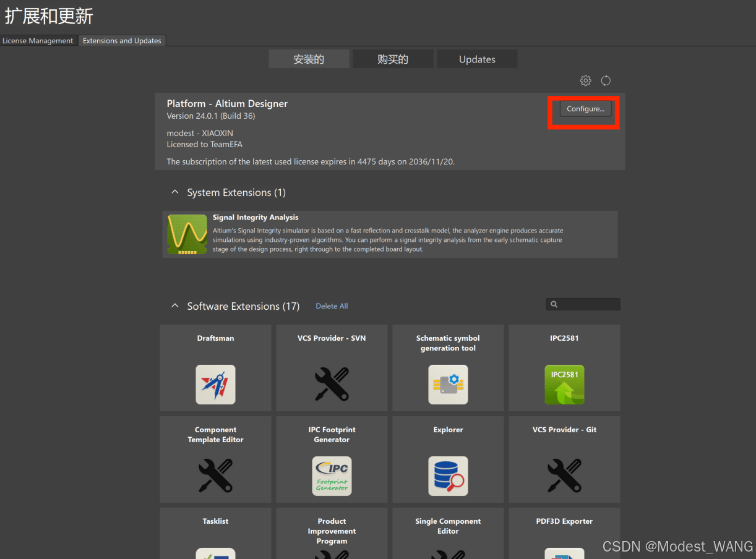Click the modest - XIAOXIN text

tap(200, 134)
